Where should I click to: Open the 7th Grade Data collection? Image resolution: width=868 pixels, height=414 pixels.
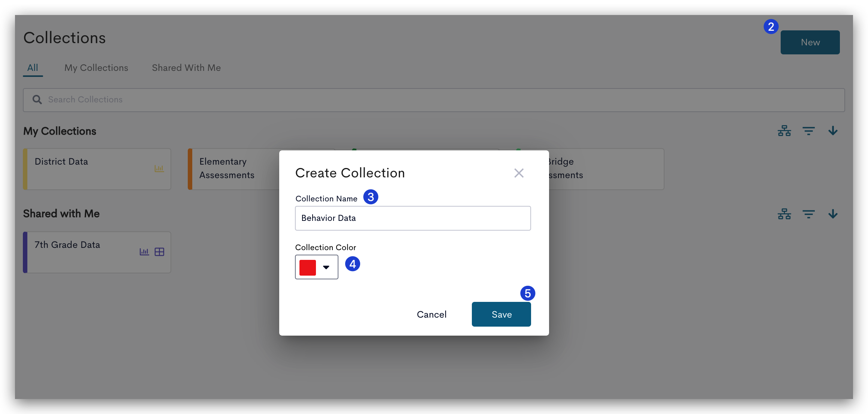[97, 252]
